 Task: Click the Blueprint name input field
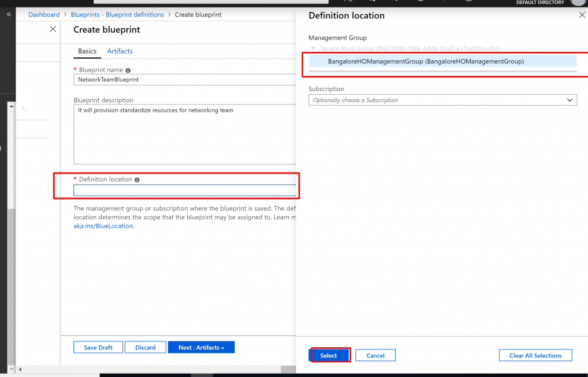tap(185, 80)
